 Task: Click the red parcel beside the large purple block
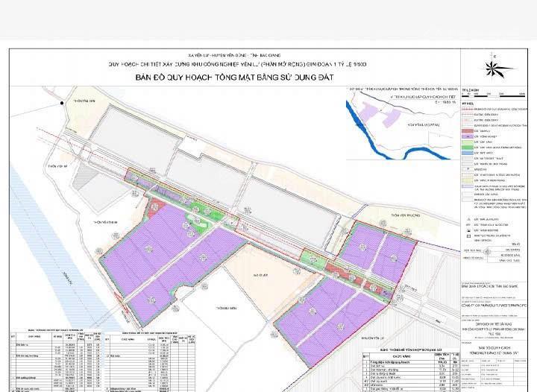(x=156, y=206)
